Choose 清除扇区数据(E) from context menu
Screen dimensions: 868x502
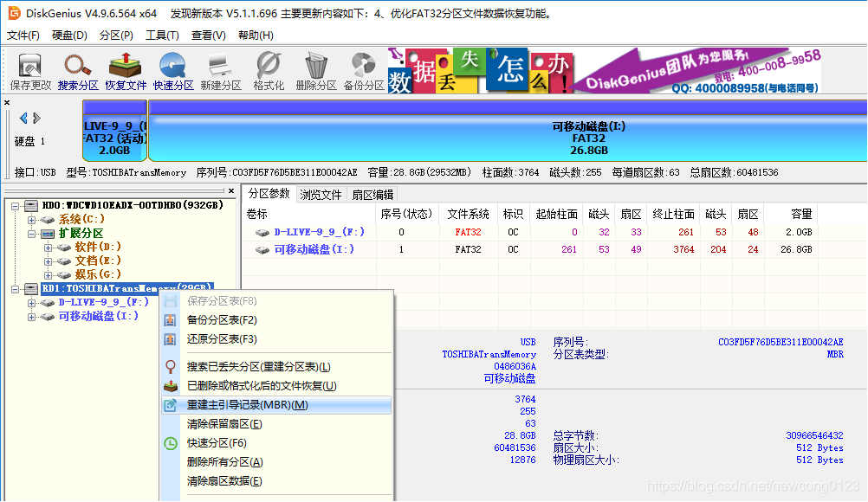click(x=277, y=481)
